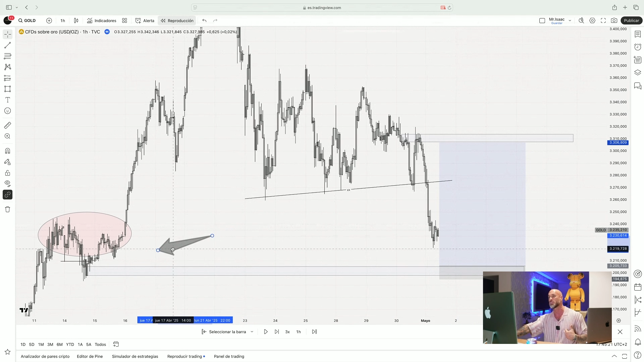Open favorites star toolbar
Image resolution: width=644 pixels, height=362 pixels.
(x=7, y=352)
